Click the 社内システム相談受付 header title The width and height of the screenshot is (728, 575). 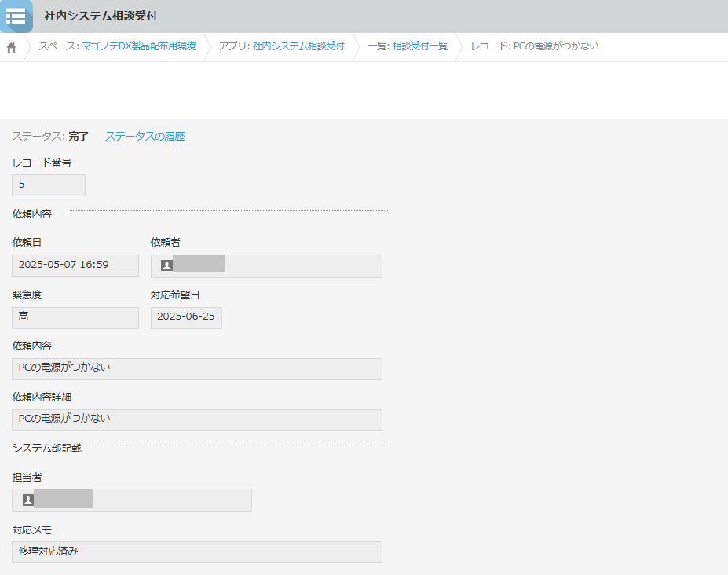click(x=101, y=16)
